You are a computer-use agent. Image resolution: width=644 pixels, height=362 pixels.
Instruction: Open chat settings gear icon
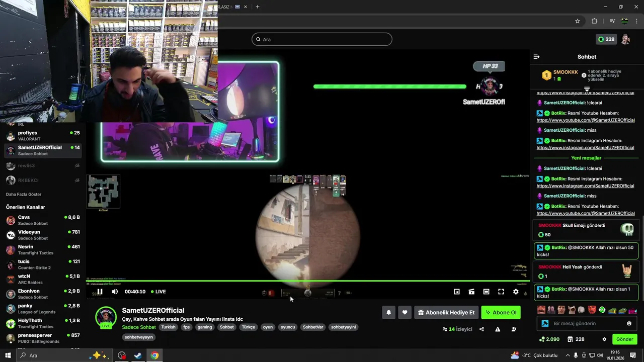pyautogui.click(x=604, y=339)
